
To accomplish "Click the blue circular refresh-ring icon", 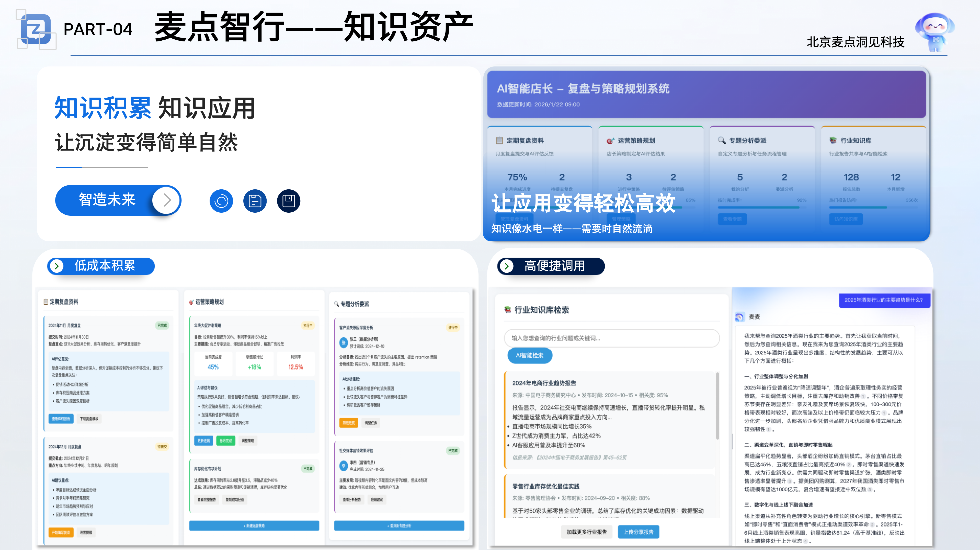I will [221, 201].
